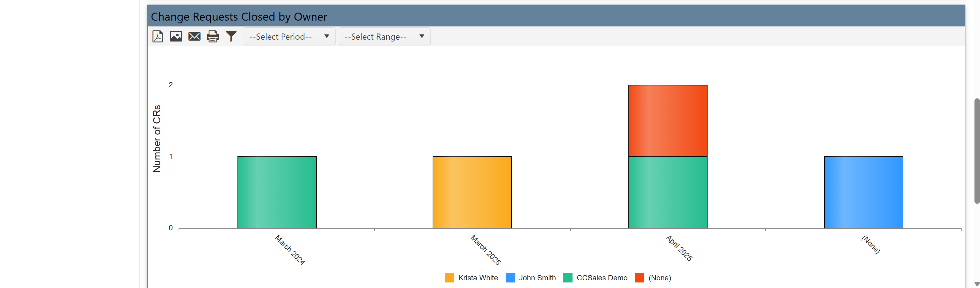Open the Select Range dropdown
980x288 pixels.
(x=384, y=37)
